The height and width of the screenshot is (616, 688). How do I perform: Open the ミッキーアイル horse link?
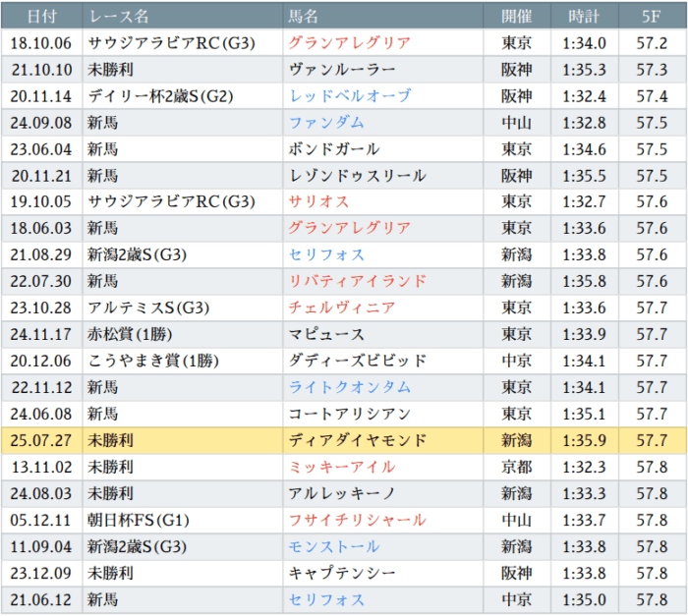point(342,468)
